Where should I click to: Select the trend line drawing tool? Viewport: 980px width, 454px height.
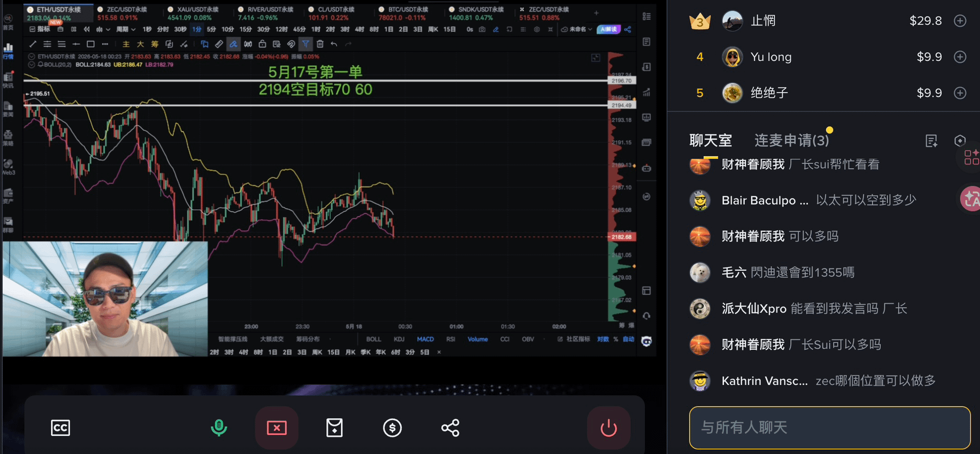33,44
